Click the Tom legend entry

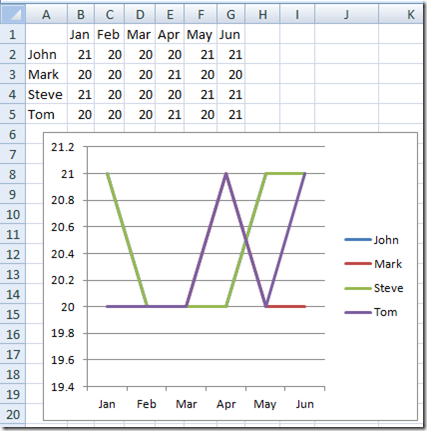pos(371,312)
